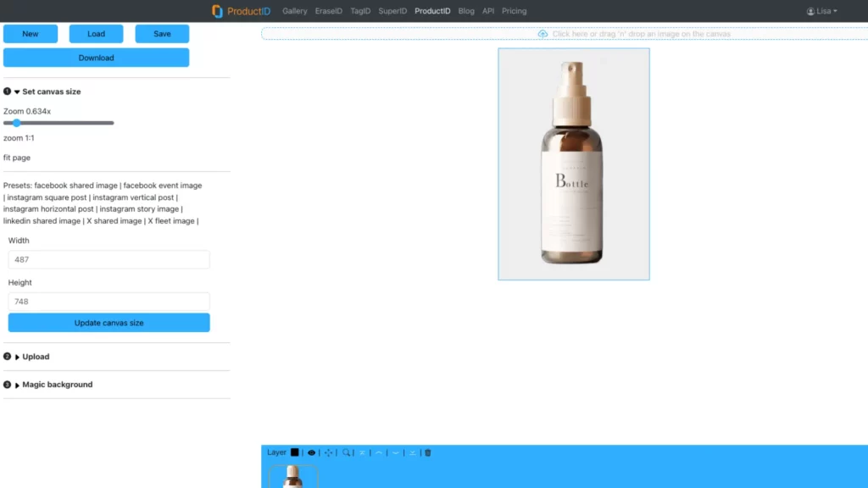Open the Lisa account menu
The height and width of the screenshot is (488, 868).
[x=821, y=10]
